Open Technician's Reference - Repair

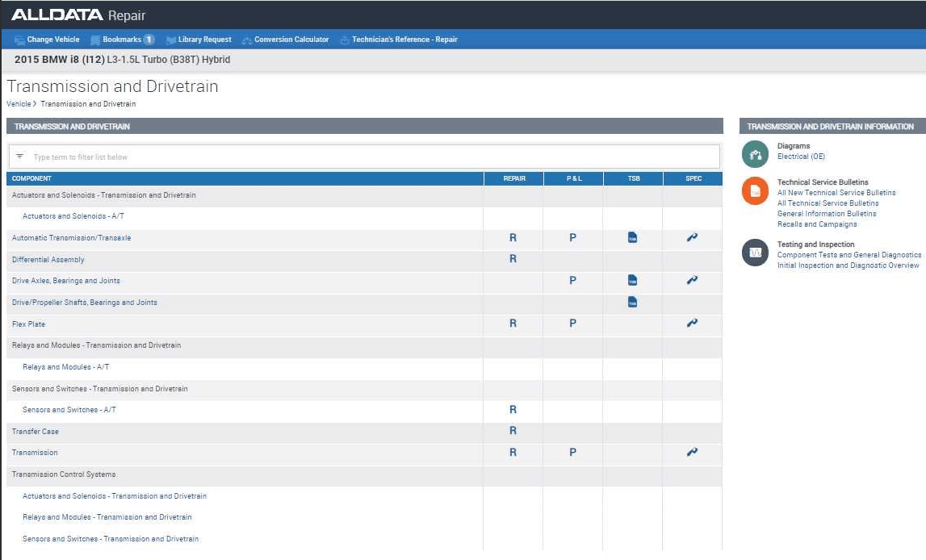399,40
